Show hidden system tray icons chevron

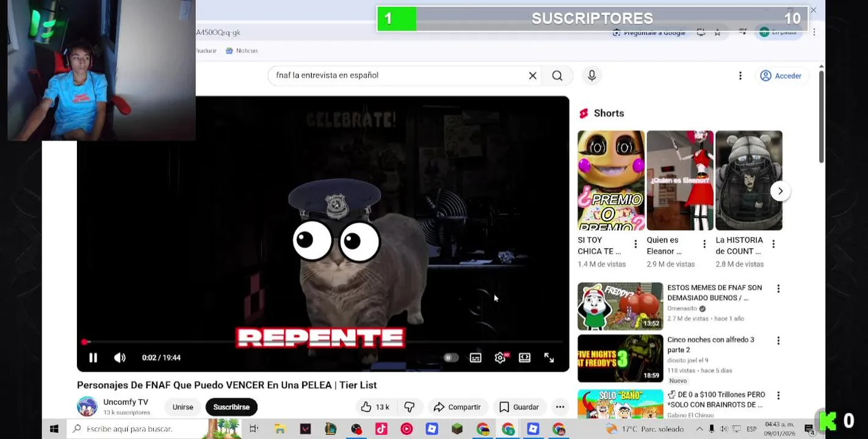tap(700, 429)
